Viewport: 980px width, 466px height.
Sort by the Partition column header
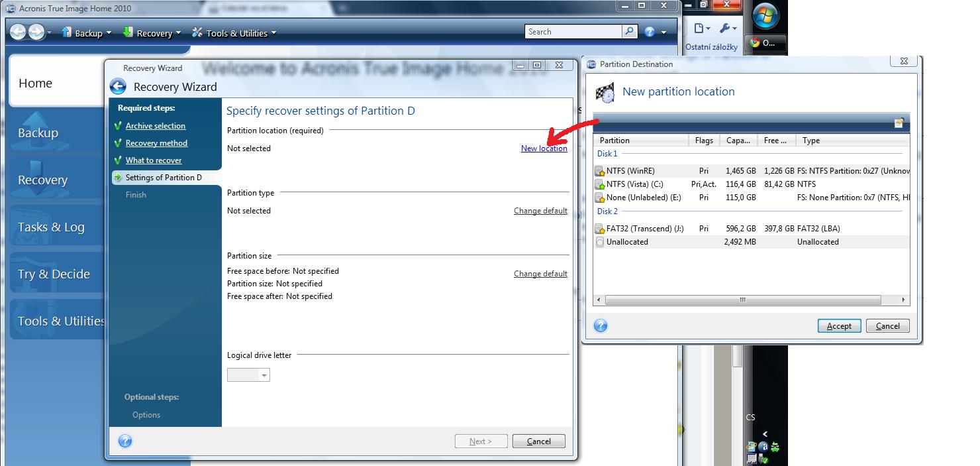tap(641, 141)
